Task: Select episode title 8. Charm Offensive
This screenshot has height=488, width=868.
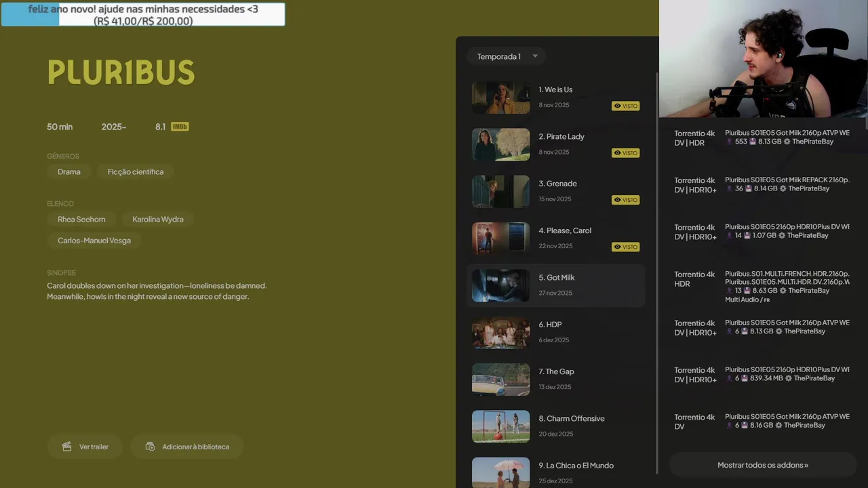Action: click(572, 418)
